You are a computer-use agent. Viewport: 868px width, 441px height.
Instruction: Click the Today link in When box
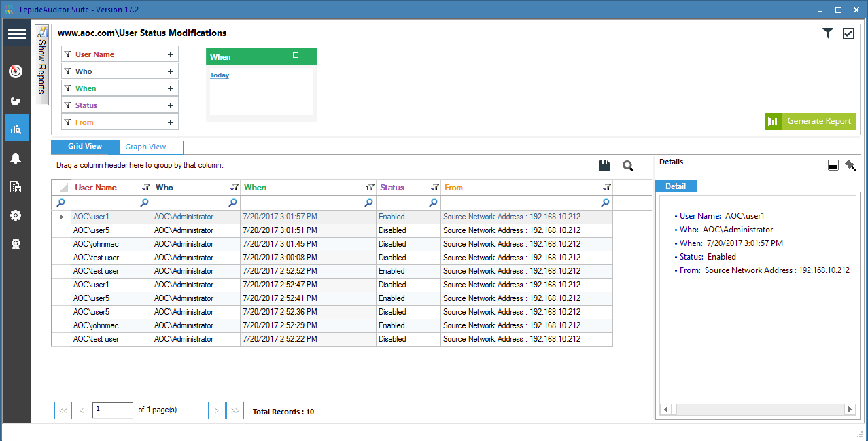pyautogui.click(x=220, y=75)
